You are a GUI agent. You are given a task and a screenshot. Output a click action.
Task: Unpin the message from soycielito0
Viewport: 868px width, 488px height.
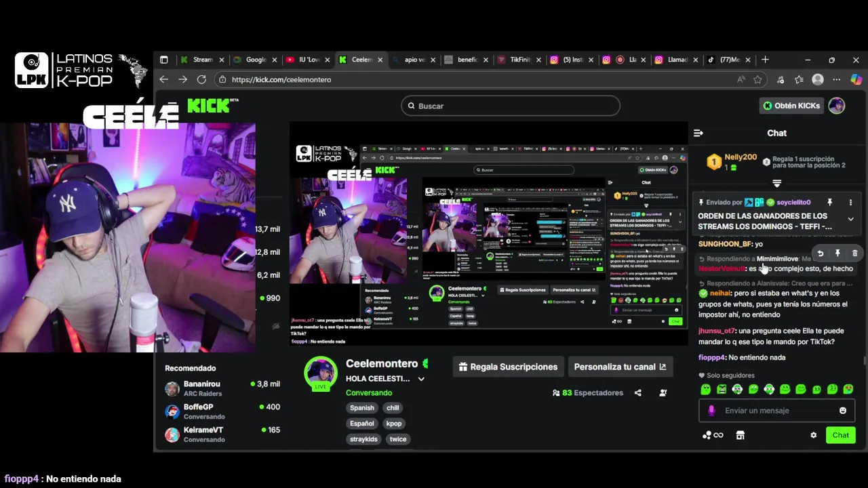(829, 202)
